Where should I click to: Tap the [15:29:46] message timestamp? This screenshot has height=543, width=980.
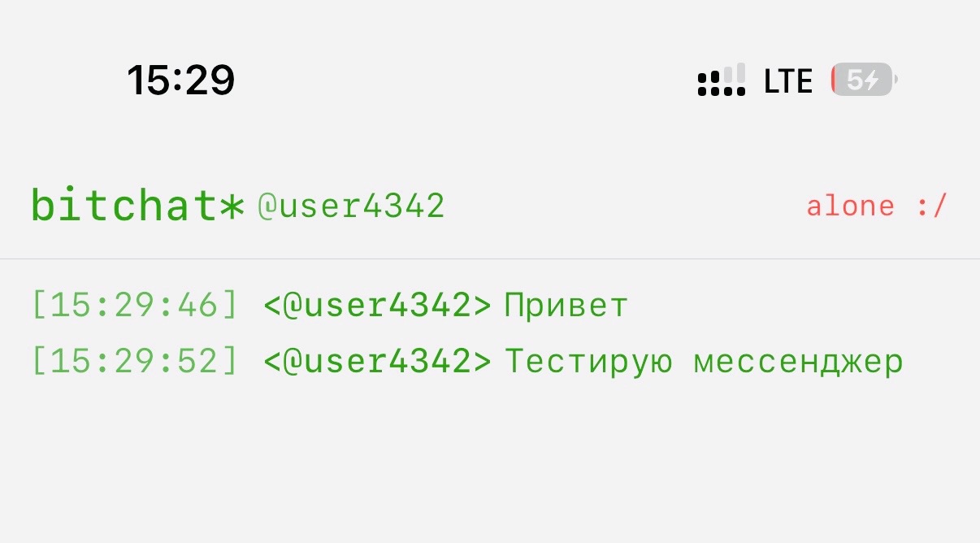pyautogui.click(x=135, y=306)
